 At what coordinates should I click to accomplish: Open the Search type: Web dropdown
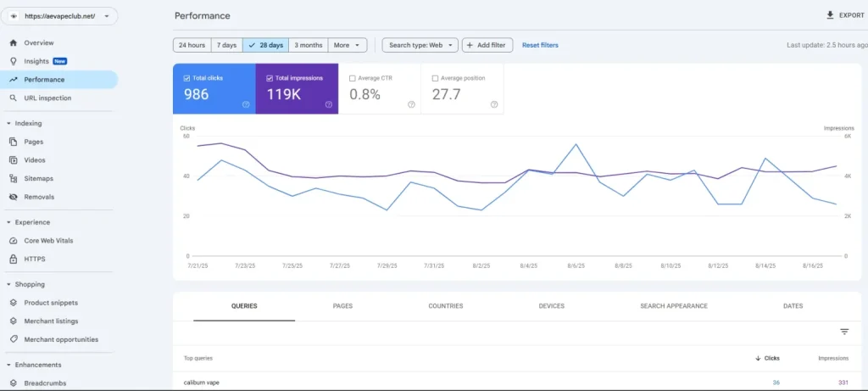[x=420, y=46]
